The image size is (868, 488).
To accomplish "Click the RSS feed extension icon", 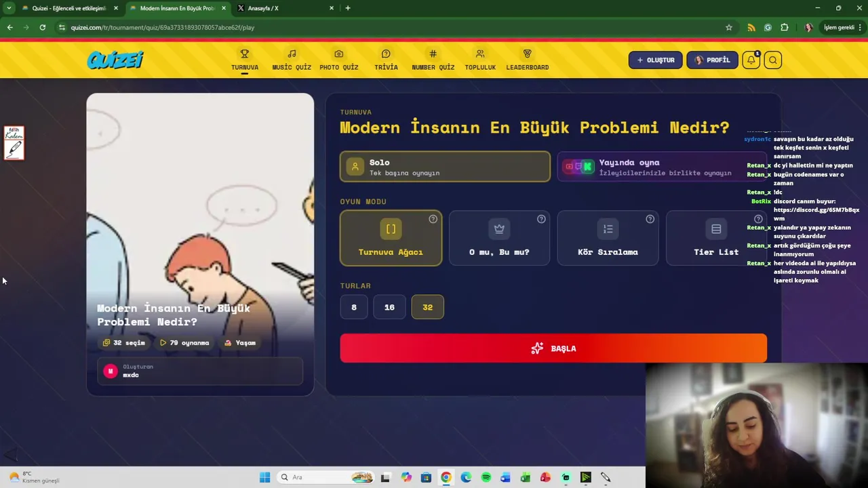I will [x=751, y=27].
